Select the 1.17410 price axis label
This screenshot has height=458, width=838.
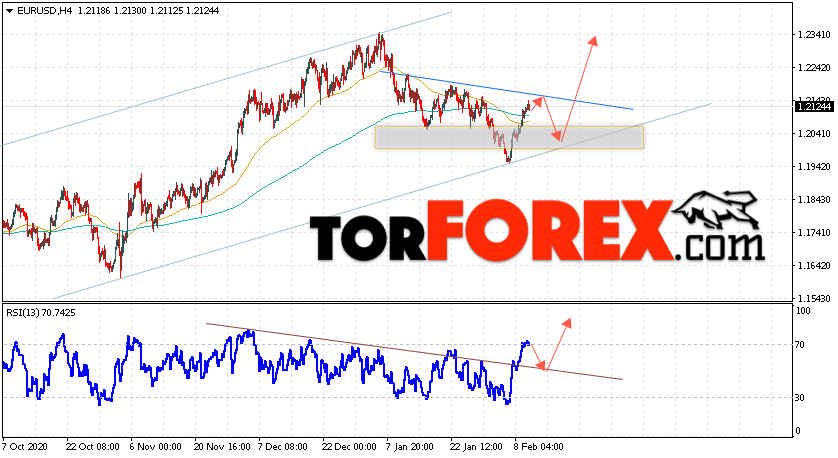click(814, 232)
